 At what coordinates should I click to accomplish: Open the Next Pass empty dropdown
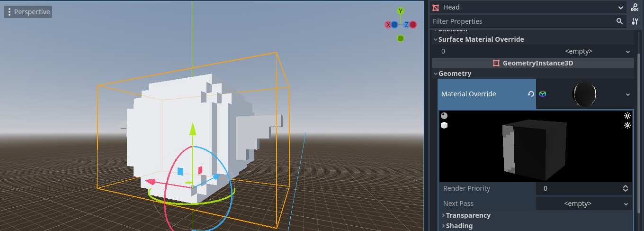point(584,203)
